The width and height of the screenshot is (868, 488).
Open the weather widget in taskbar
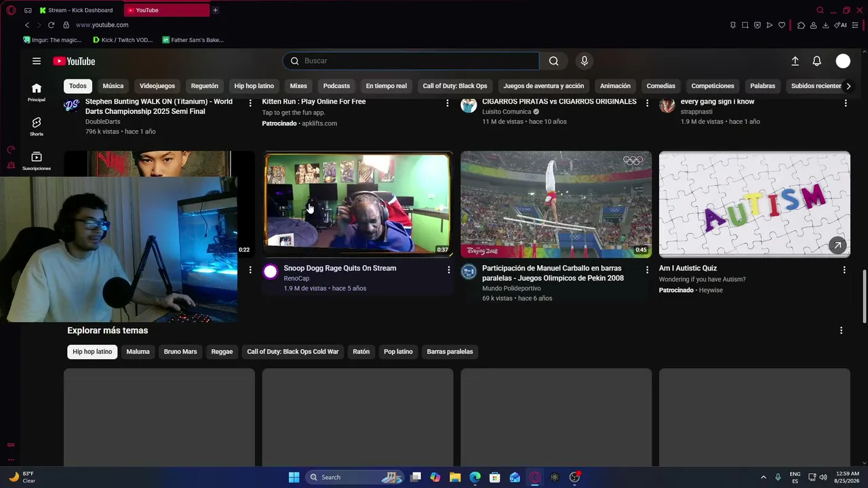[x=22, y=477]
